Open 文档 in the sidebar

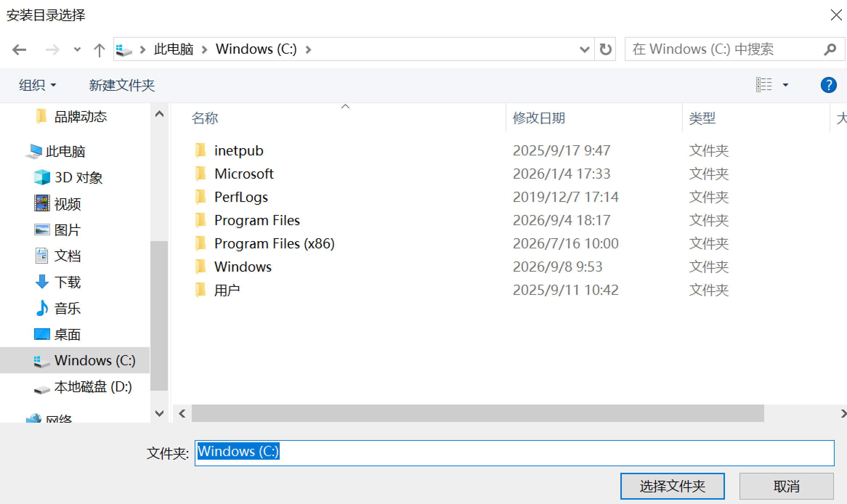pyautogui.click(x=57, y=256)
